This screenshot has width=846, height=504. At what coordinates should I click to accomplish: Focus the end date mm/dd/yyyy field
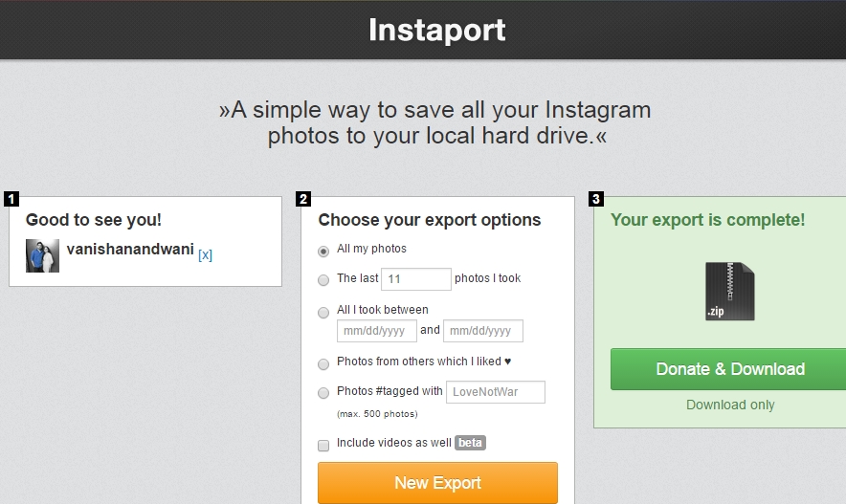(x=482, y=331)
